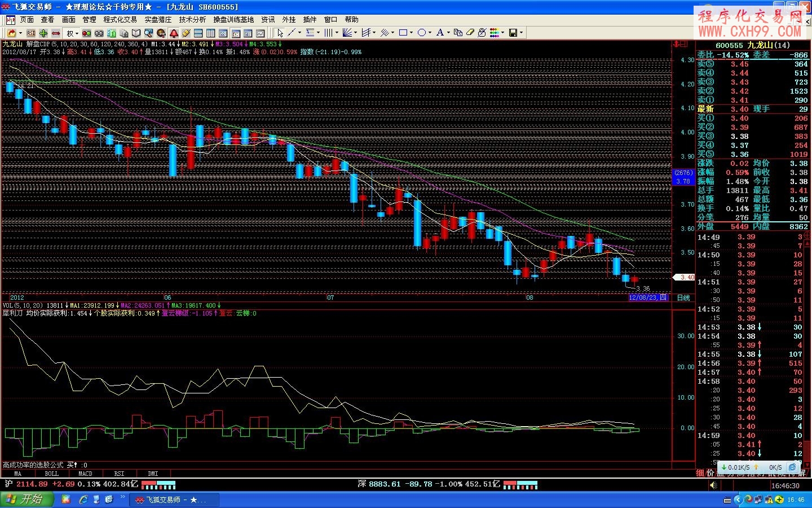The width and height of the screenshot is (812, 508).
Task: Select the eraser drawing tool
Action: pyautogui.click(x=470, y=33)
